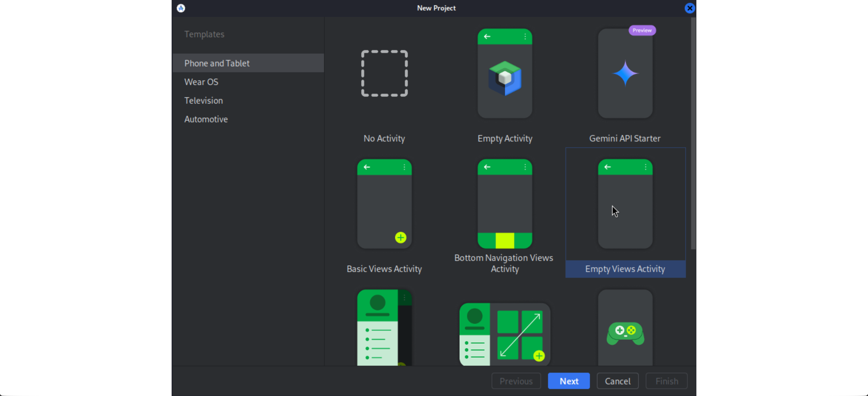The image size is (868, 396).
Task: Select the Empty Views Activity thumbnail
Action: click(625, 204)
